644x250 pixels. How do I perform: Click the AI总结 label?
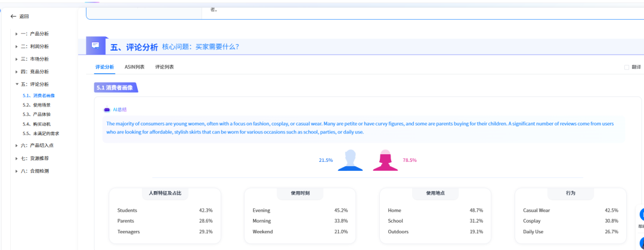click(120, 110)
